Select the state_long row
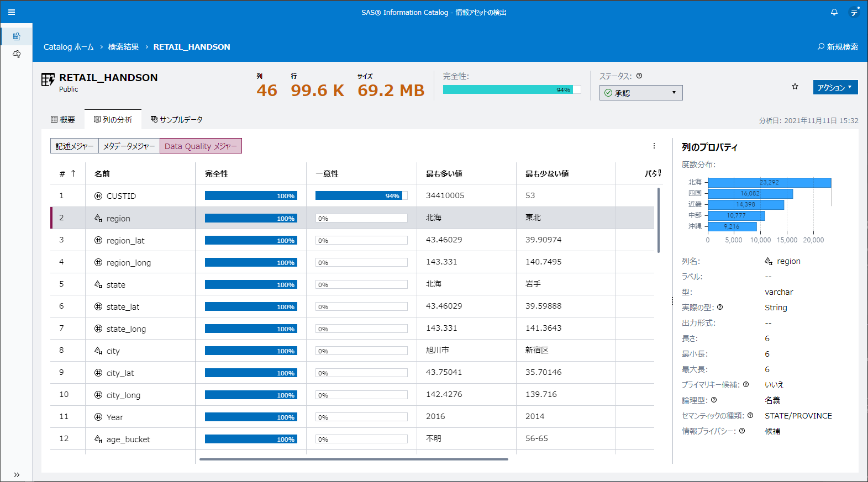This screenshot has height=482, width=868. (352, 329)
